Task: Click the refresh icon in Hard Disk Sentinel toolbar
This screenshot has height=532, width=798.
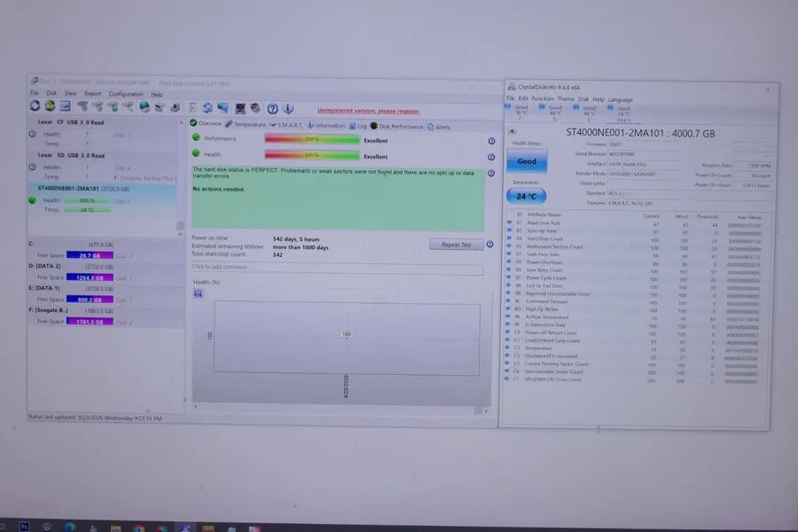Action: point(35,106)
